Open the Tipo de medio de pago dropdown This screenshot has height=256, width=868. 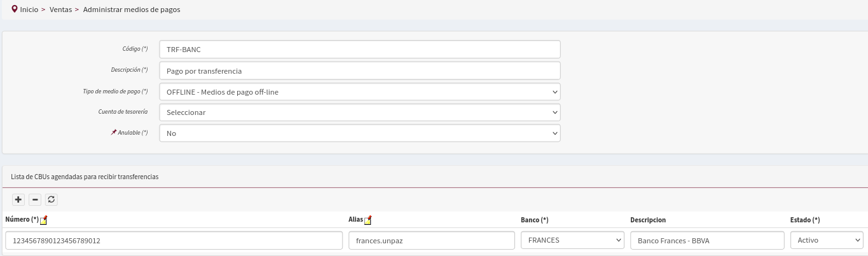(360, 91)
